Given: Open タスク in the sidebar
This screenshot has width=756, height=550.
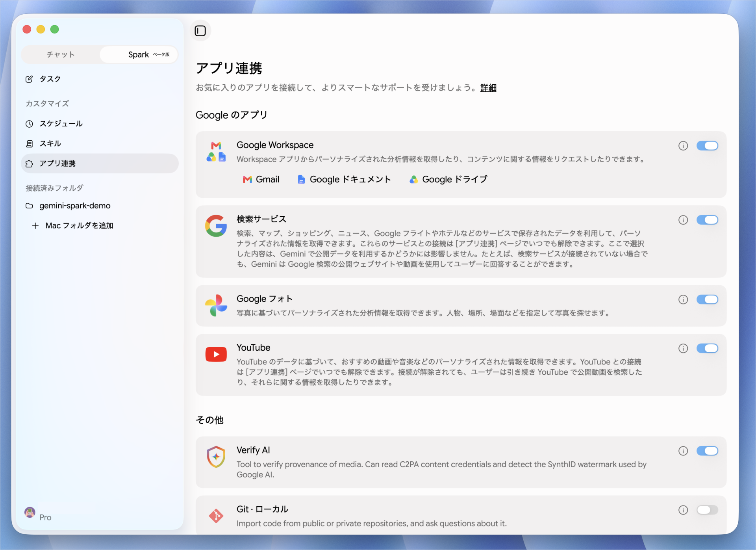Looking at the screenshot, I should point(100,79).
